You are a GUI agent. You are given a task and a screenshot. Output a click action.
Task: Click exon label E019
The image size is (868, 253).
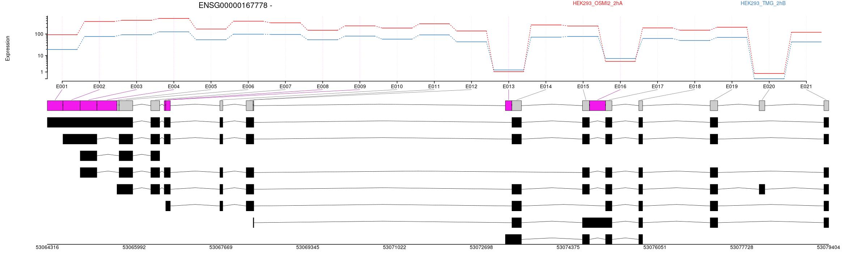point(732,86)
